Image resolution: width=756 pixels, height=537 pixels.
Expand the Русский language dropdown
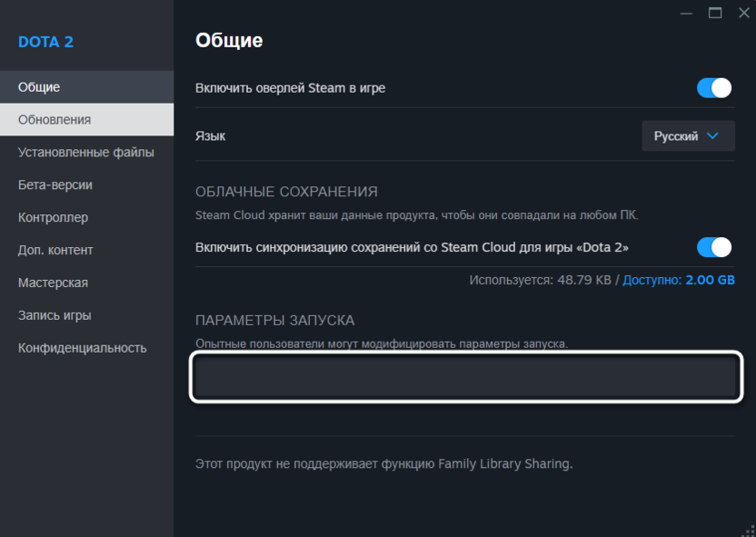pyautogui.click(x=688, y=136)
